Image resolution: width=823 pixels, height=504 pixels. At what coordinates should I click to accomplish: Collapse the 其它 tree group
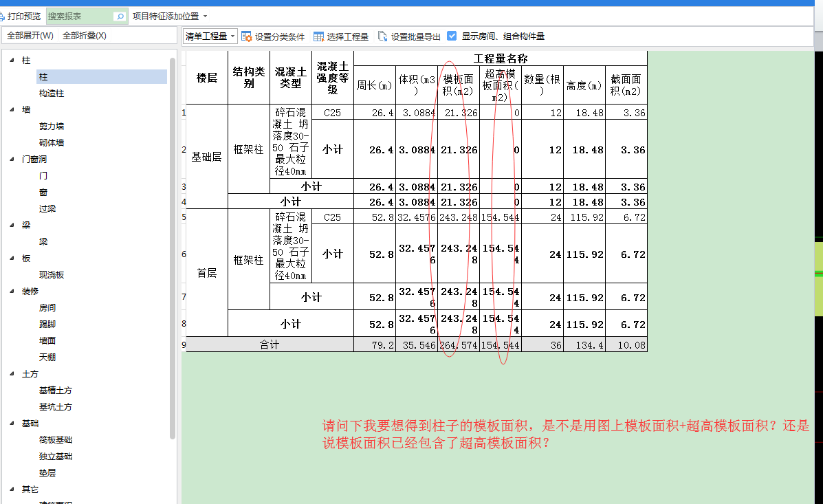pyautogui.click(x=12, y=490)
